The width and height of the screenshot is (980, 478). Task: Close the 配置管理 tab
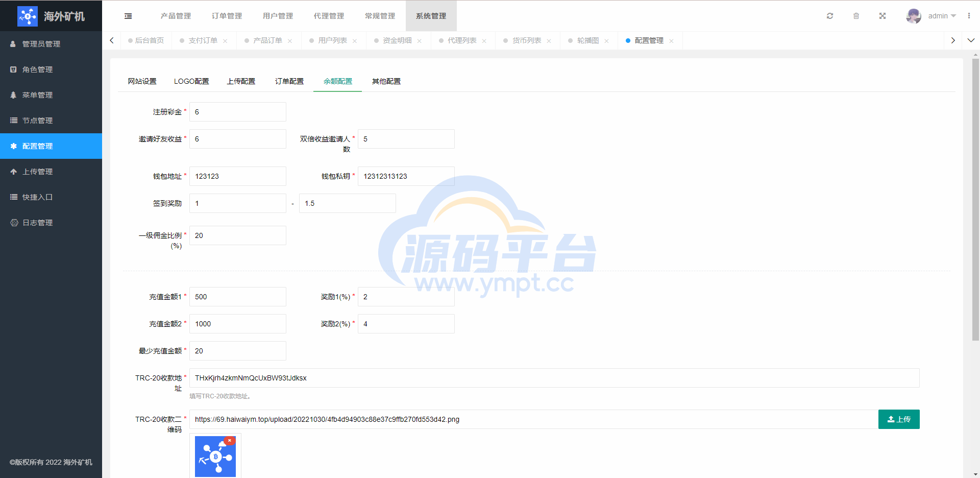pos(672,41)
